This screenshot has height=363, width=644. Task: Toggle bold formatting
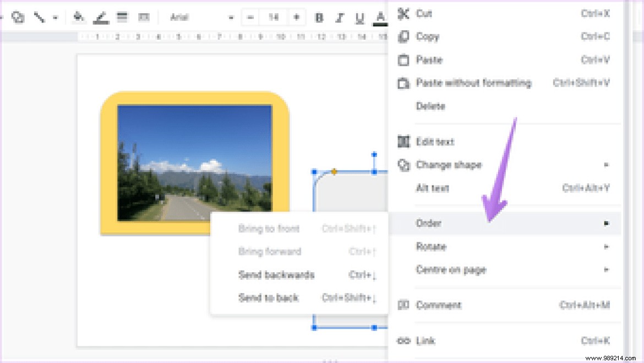click(318, 17)
